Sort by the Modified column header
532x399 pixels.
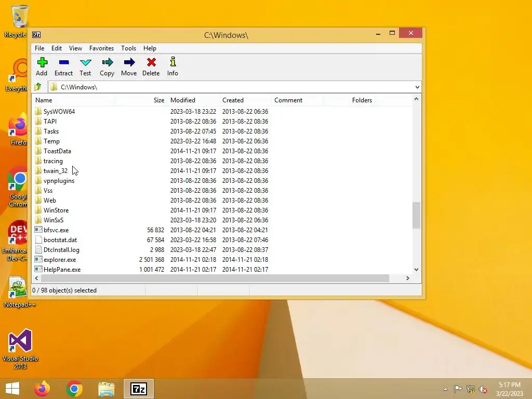point(193,100)
